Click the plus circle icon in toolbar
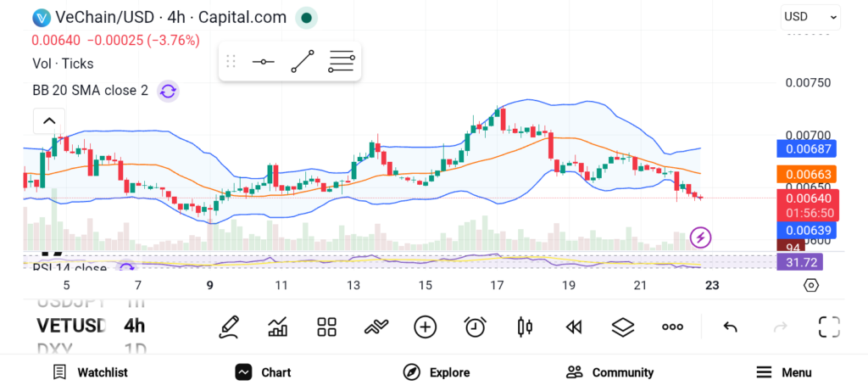Screen dimensions: 868x391 [x=425, y=327]
